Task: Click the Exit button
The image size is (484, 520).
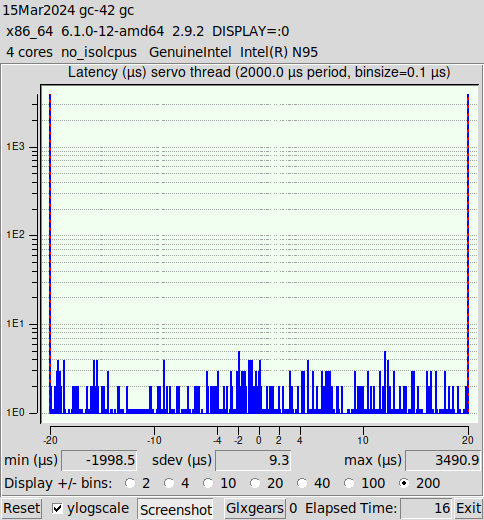Action: coord(469,508)
